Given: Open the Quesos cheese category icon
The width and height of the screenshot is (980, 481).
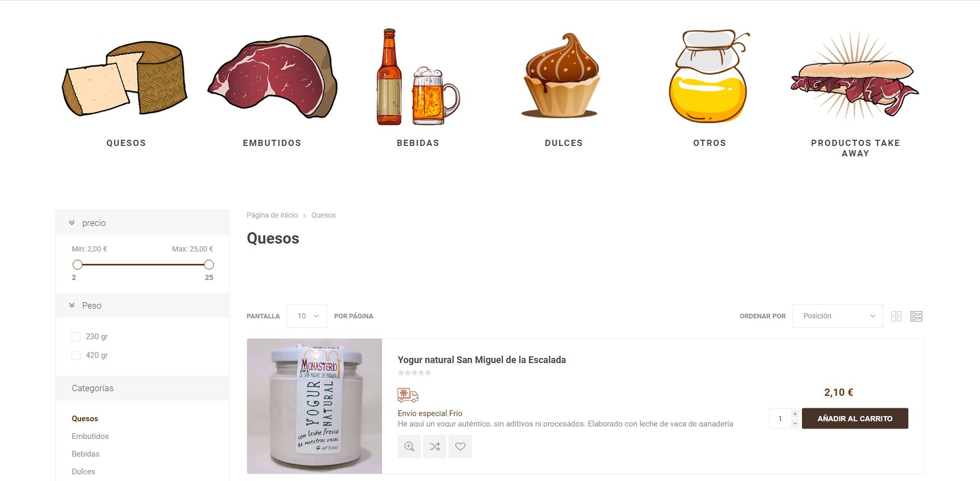Looking at the screenshot, I should 125,78.
